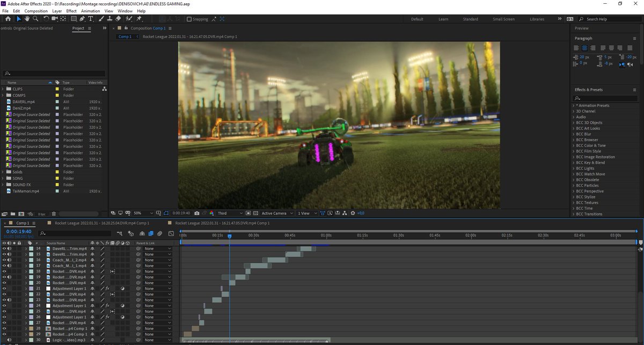Select the Home icon in the toolbar
Viewport: 644px width, 345px height.
pyautogui.click(x=8, y=19)
